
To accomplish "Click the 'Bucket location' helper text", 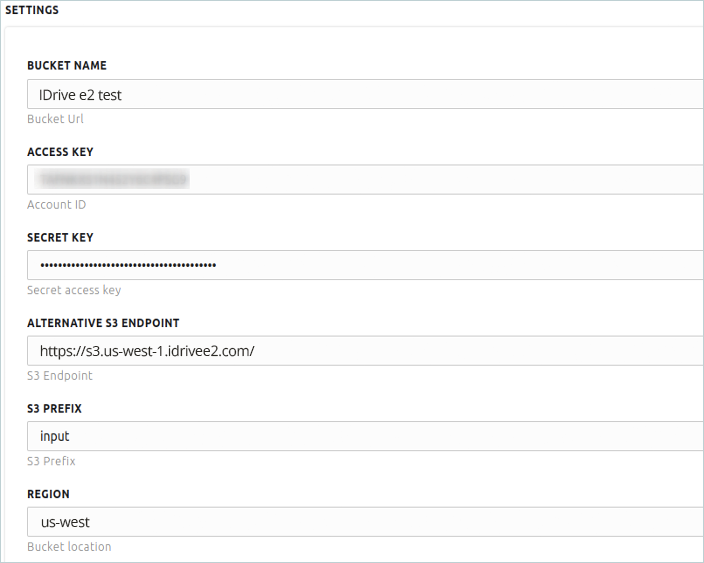I will pos(69,547).
